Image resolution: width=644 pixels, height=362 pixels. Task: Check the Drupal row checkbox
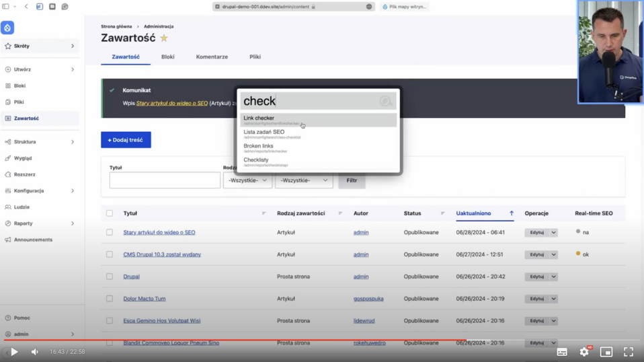tap(110, 277)
